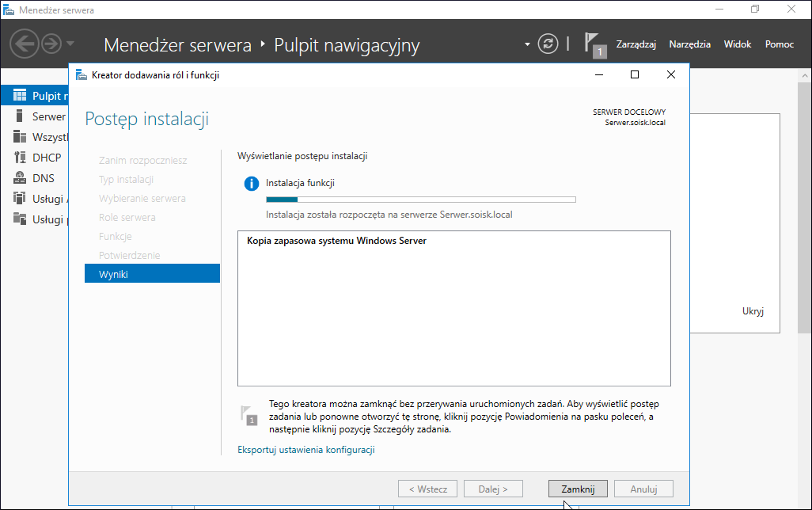Select Pulpit nawigacyjny dashboard icon in sidebar

[20, 95]
